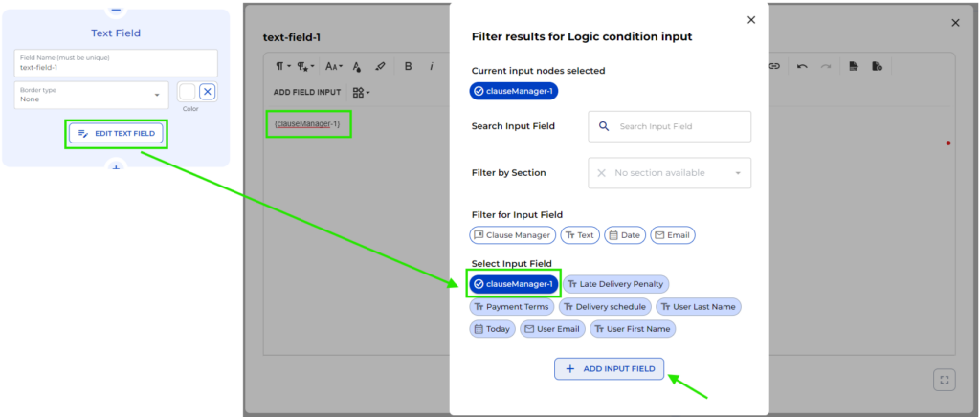Click the ADD INPUT FIELD button
The image size is (980, 417).
coord(609,369)
